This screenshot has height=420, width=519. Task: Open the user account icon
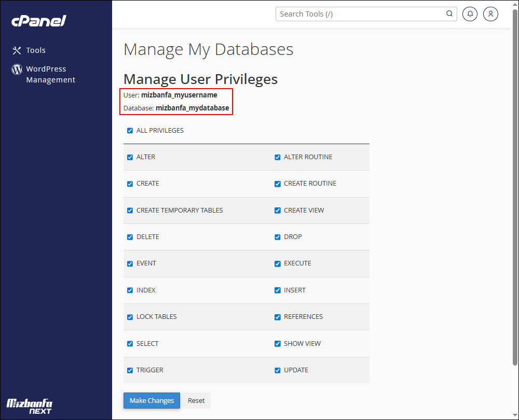tap(490, 14)
